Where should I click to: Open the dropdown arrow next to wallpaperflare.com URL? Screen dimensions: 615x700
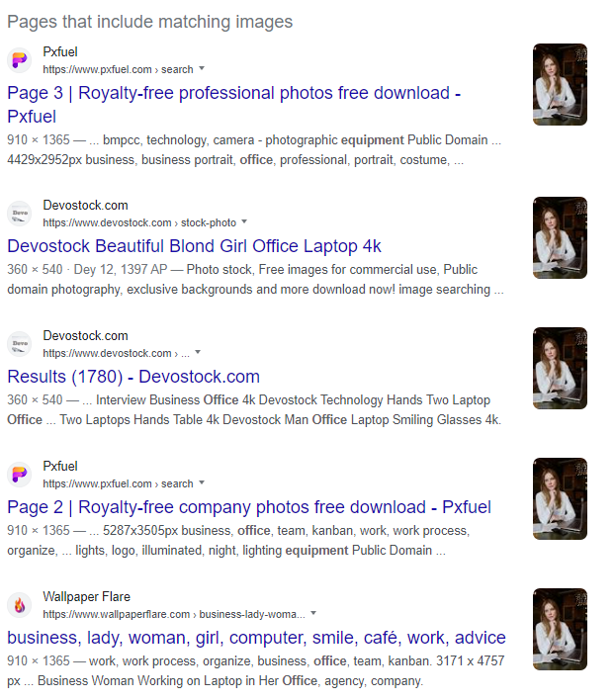(x=313, y=613)
